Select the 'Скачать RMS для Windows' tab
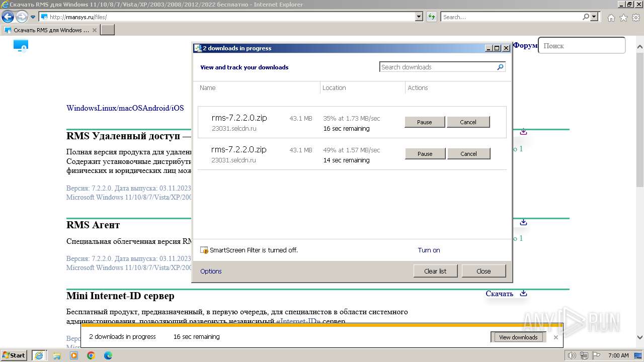This screenshot has width=644, height=362. pyautogui.click(x=50, y=30)
